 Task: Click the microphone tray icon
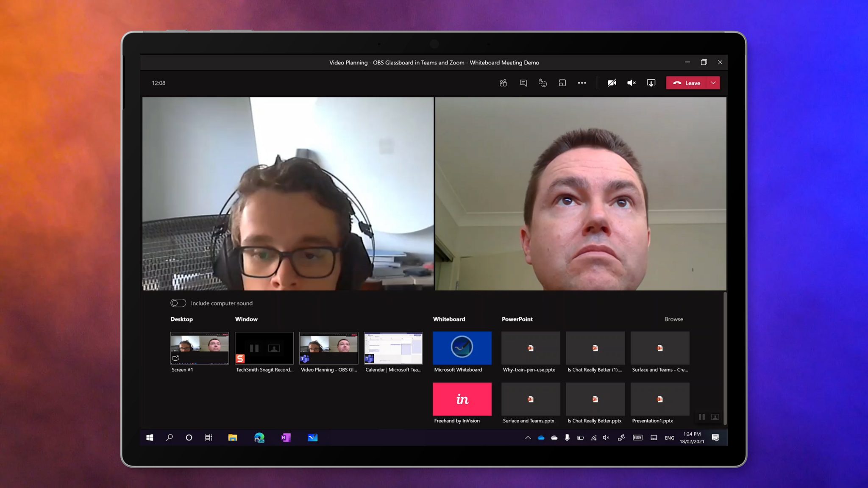click(567, 438)
